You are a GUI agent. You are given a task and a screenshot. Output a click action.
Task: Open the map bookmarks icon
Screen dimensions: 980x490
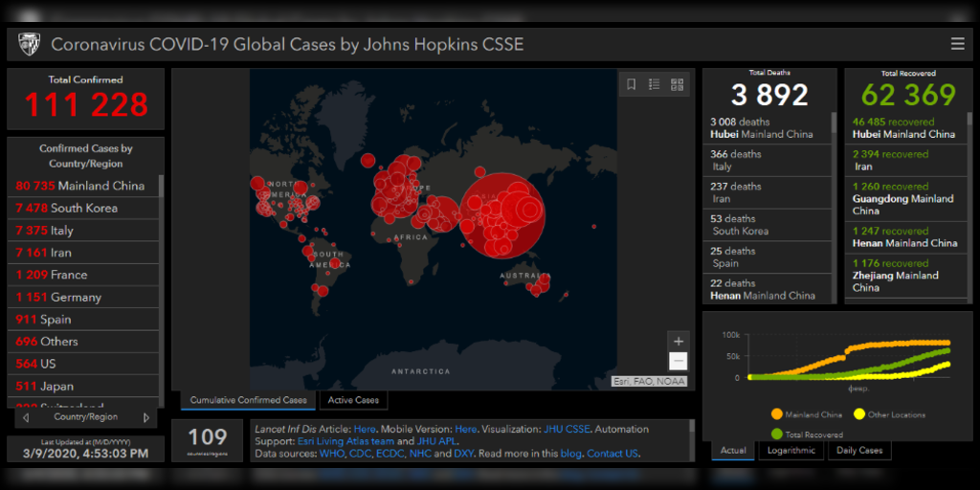(632, 84)
